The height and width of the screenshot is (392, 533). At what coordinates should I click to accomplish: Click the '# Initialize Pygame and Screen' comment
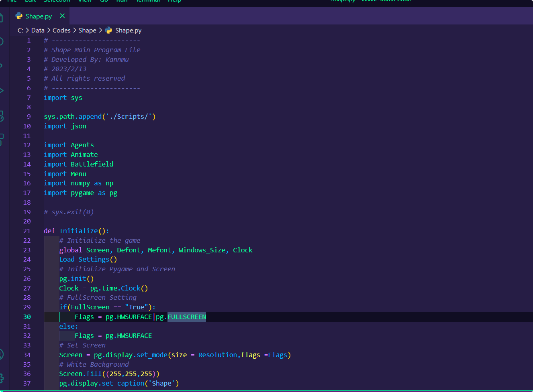[117, 269]
